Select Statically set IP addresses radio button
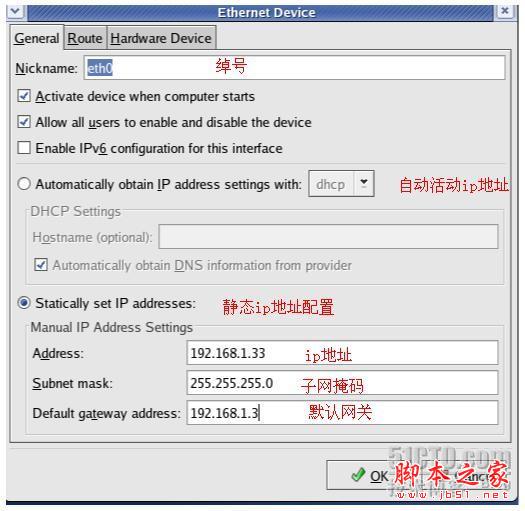Screen dimensions: 525x511 point(24,303)
